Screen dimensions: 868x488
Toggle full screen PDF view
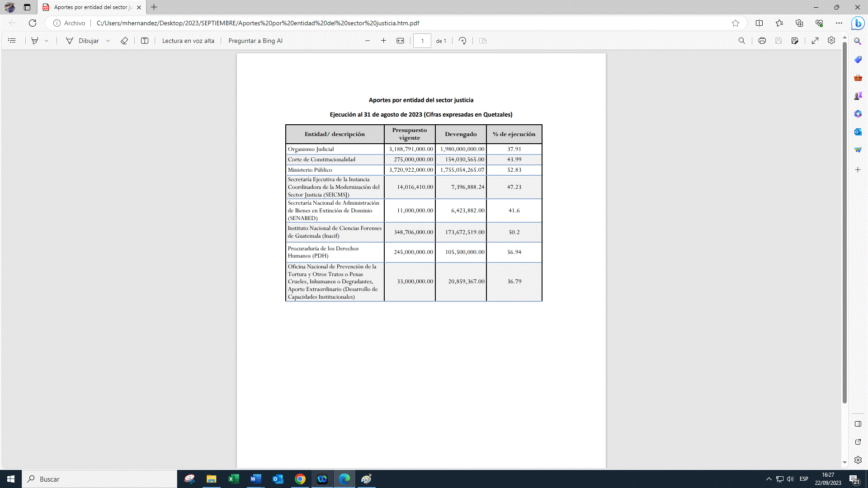click(815, 41)
